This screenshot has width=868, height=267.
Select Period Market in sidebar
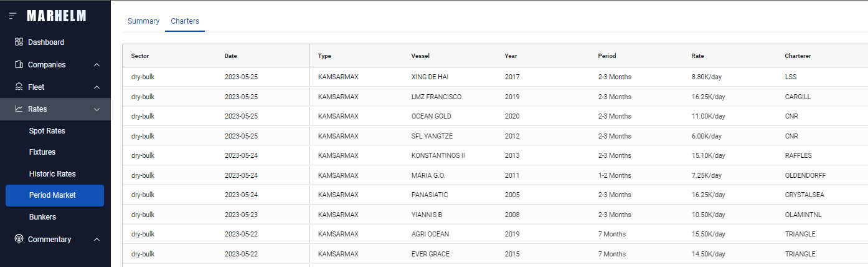pyautogui.click(x=55, y=195)
